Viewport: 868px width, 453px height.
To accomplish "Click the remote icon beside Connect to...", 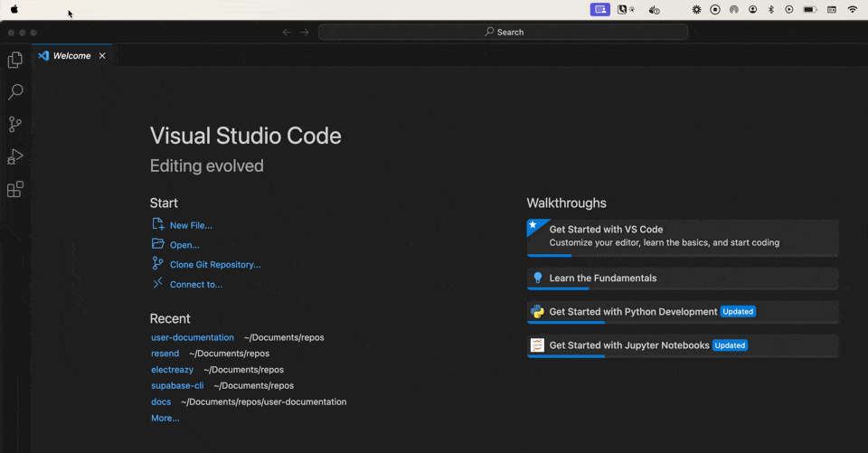I will pyautogui.click(x=157, y=283).
